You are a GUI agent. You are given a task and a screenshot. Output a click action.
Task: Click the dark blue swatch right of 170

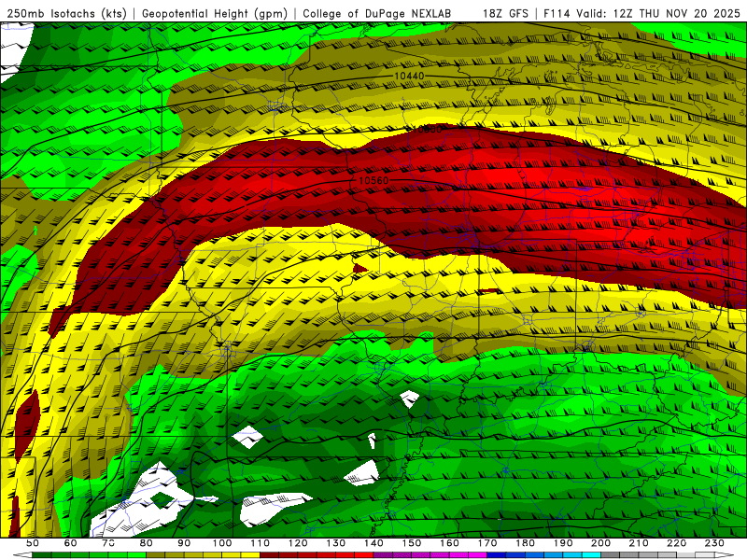pos(497,555)
